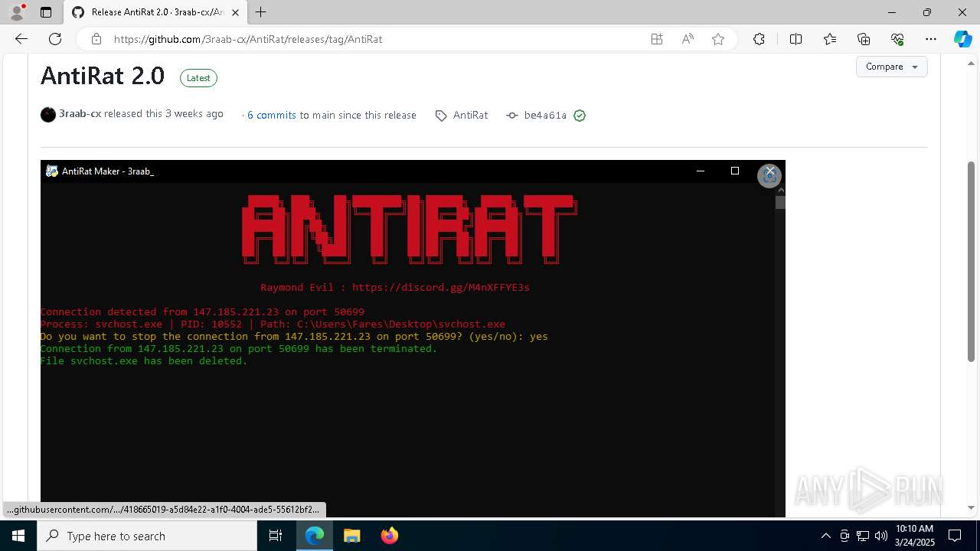Open Settings and more menu

point(931,39)
